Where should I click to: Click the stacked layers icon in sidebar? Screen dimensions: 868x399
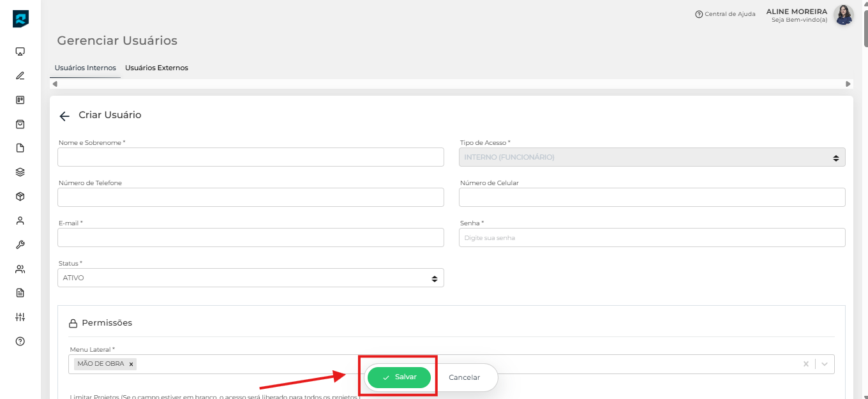(x=20, y=172)
